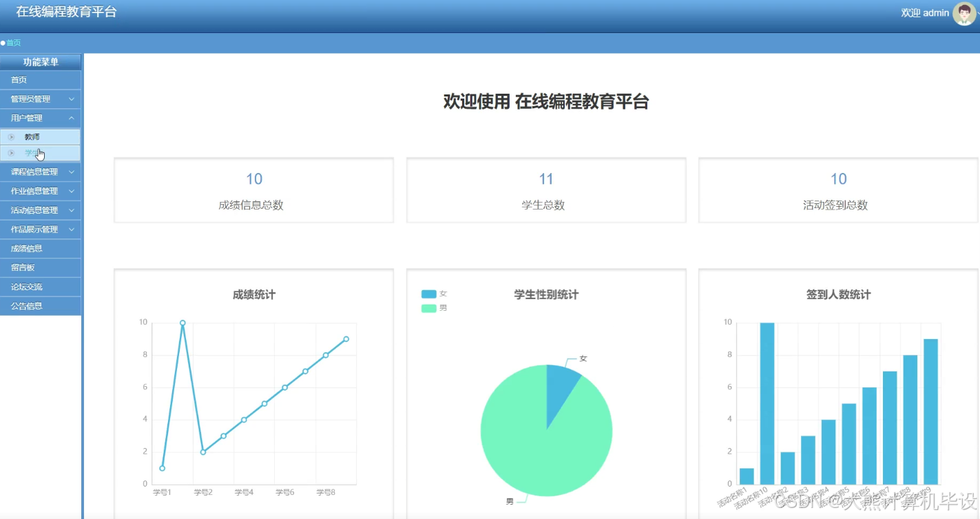Open the 成绩信息 menu item
This screenshot has width=980, height=519.
tap(41, 249)
